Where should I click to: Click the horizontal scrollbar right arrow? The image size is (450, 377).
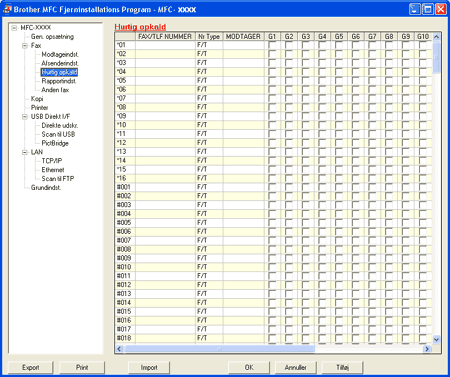pos(427,349)
